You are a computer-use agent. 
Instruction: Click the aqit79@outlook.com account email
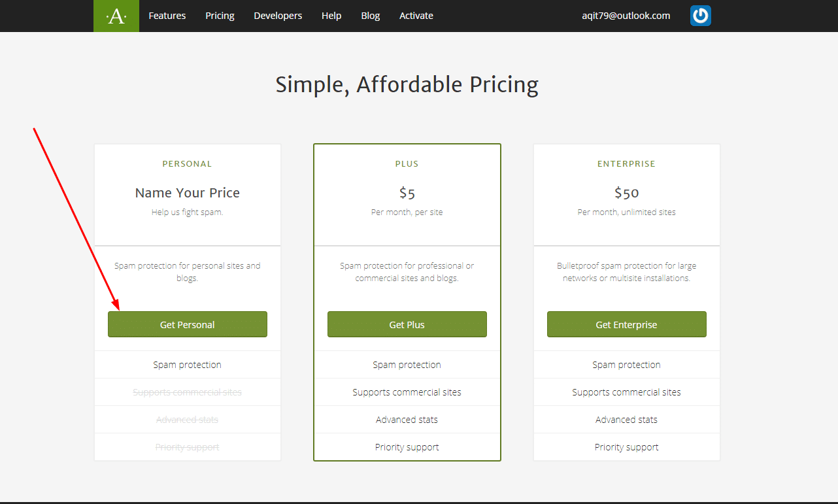tap(626, 16)
